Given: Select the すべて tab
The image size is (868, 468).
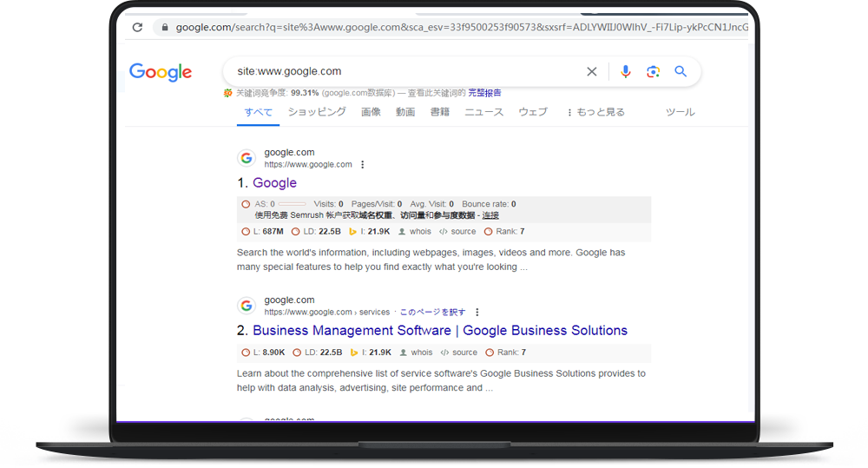Looking at the screenshot, I should point(258,112).
